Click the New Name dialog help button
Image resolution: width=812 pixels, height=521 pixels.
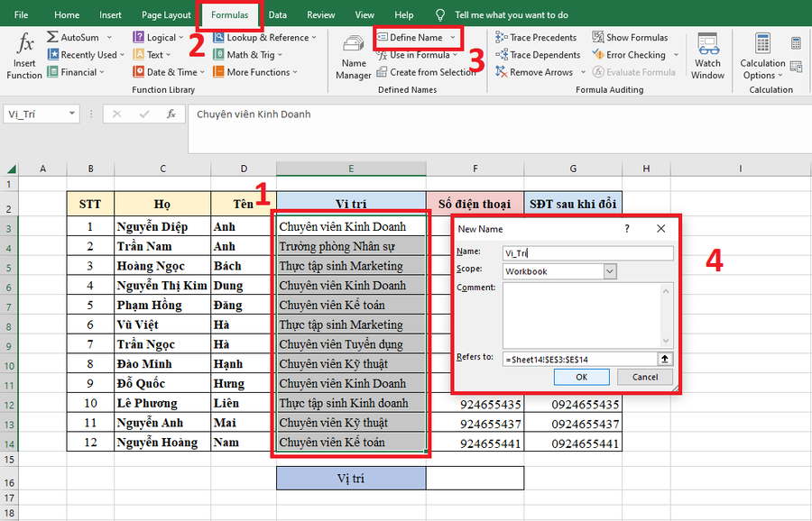[x=627, y=228]
